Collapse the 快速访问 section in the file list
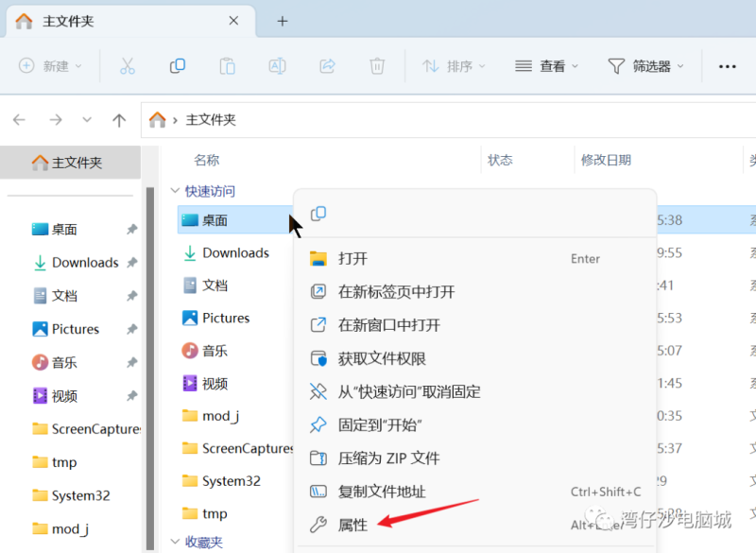Screen dimensions: 756x553 (176, 191)
